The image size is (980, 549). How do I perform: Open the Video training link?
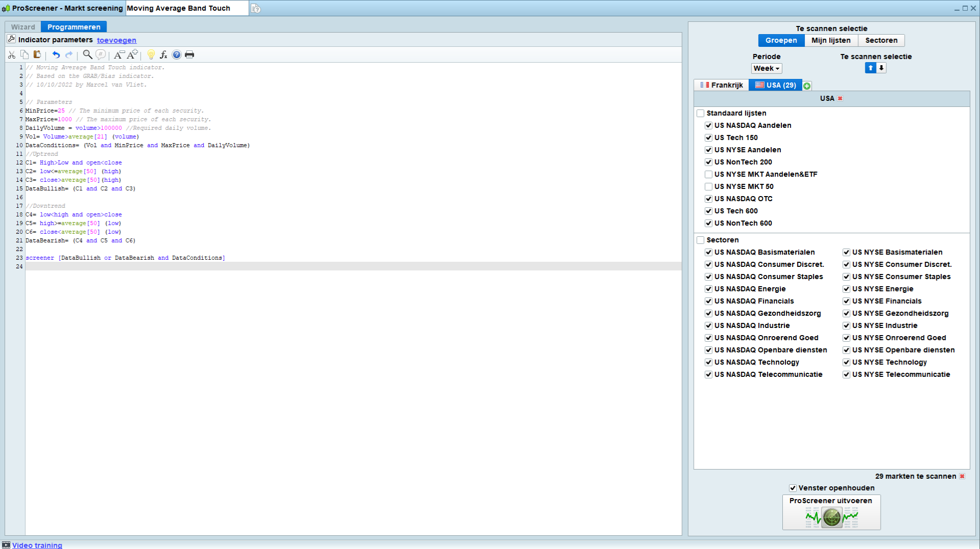click(37, 545)
